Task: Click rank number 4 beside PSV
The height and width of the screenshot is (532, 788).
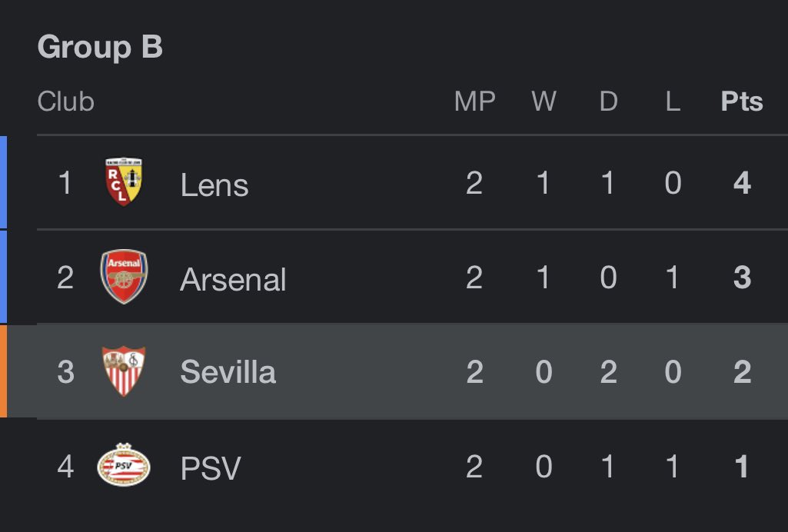Action: pyautogui.click(x=65, y=466)
